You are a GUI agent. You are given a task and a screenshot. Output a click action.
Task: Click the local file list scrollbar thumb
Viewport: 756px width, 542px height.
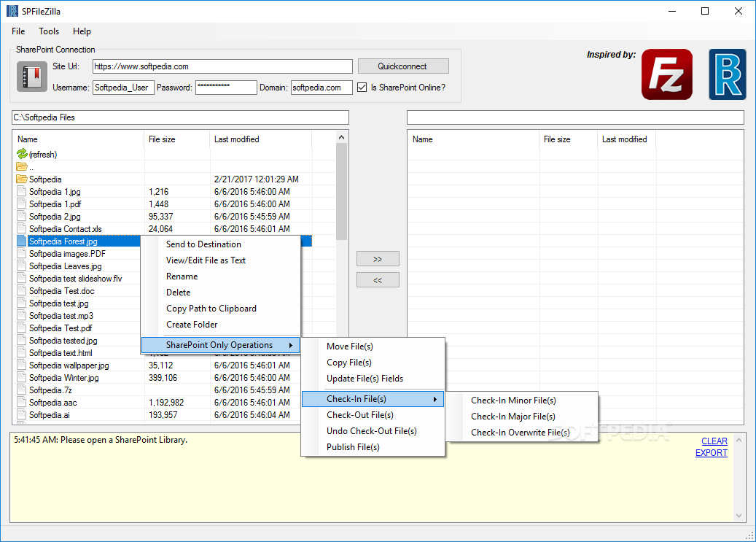pos(341,192)
